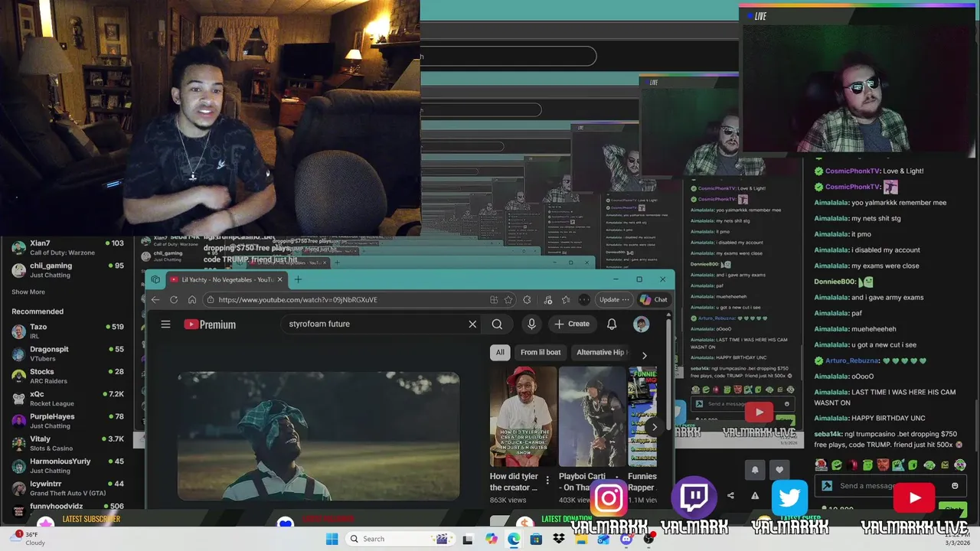Open YouTube notifications bell

coord(612,324)
